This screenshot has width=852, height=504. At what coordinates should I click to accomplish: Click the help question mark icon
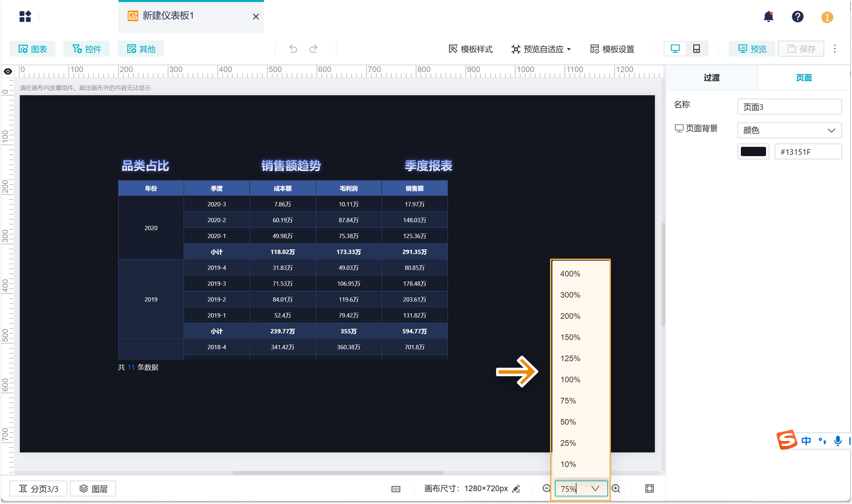tap(797, 16)
